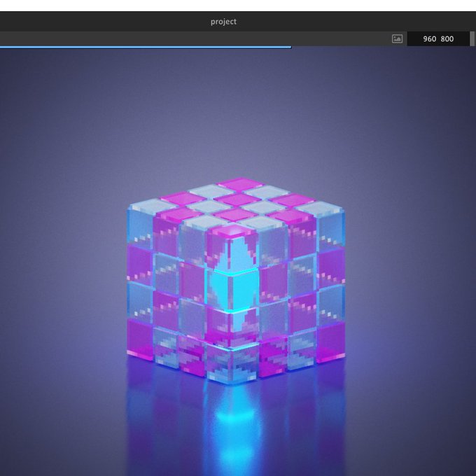Click the image size icon beside the resolution

point(397,38)
